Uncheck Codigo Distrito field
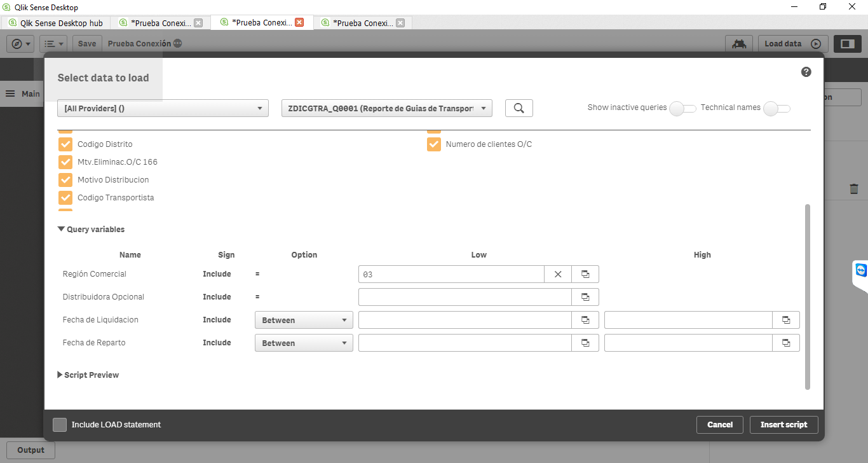 tap(65, 144)
